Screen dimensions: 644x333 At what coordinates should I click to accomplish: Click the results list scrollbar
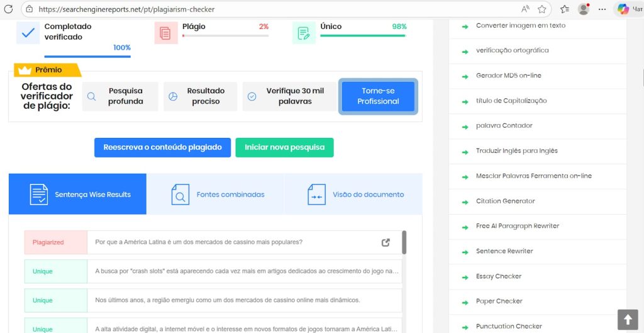click(404, 242)
